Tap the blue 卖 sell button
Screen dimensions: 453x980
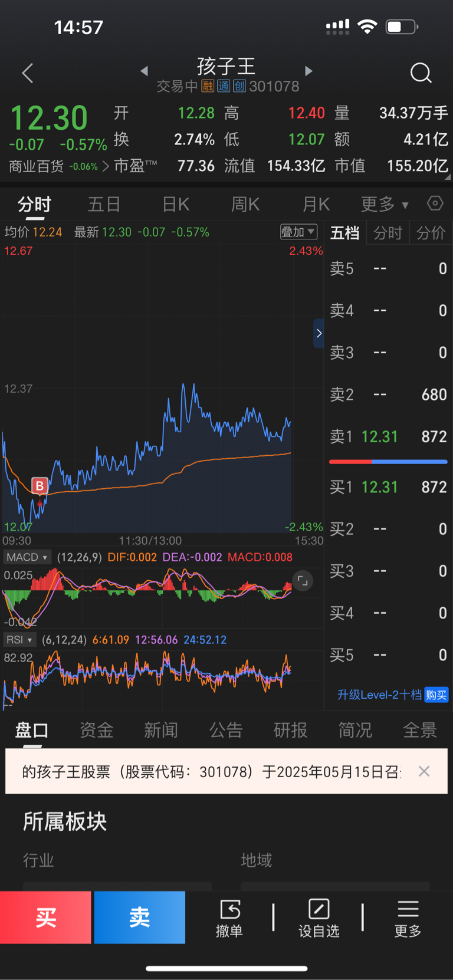coord(140,917)
